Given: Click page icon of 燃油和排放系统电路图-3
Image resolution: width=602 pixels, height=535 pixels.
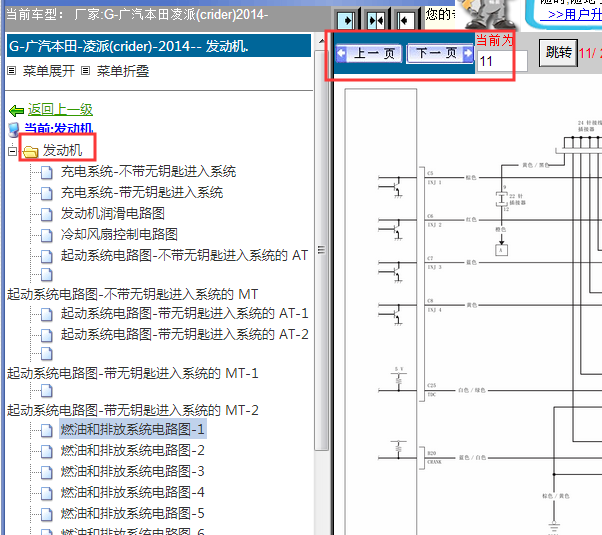Looking at the screenshot, I should tap(46, 473).
